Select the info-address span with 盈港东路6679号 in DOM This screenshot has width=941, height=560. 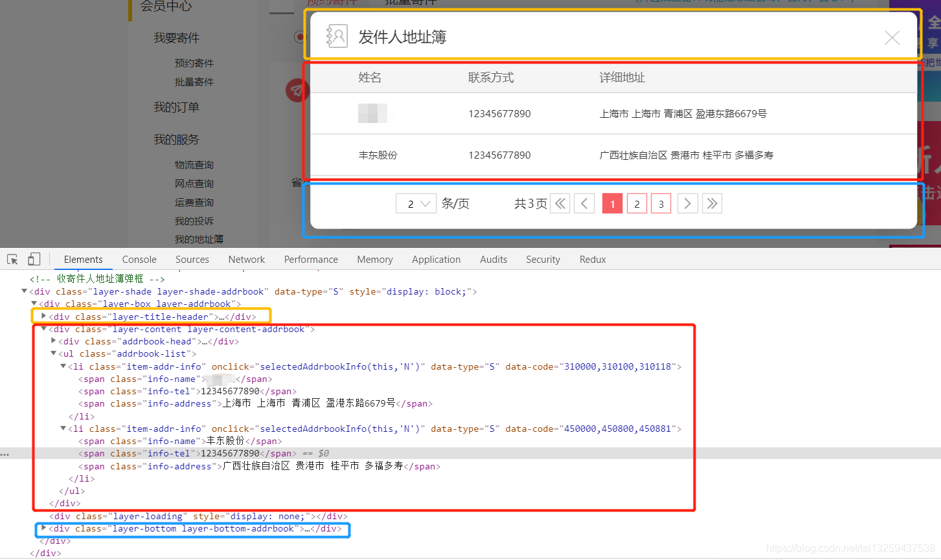pyautogui.click(x=255, y=403)
